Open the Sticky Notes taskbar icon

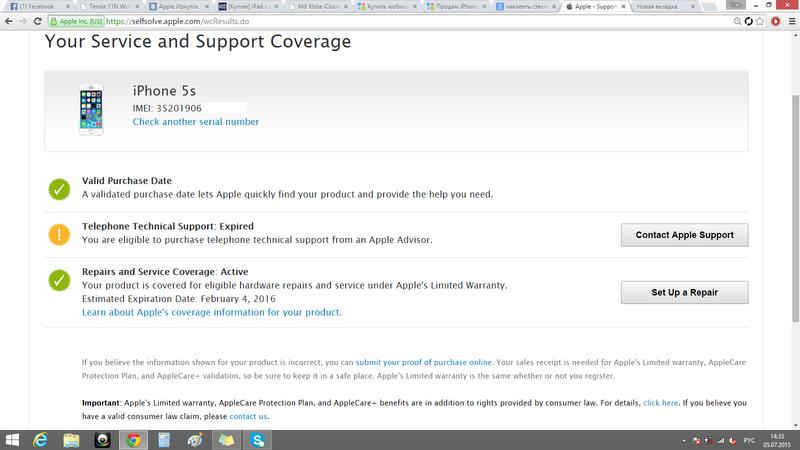click(x=226, y=440)
